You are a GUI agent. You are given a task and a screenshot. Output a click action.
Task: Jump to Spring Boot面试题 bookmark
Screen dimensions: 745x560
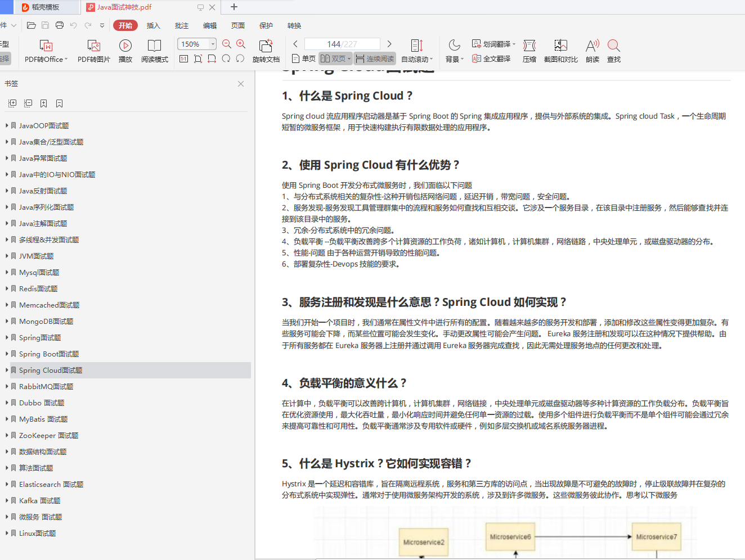pos(49,354)
